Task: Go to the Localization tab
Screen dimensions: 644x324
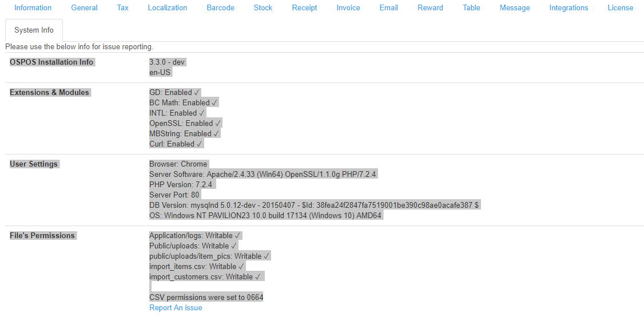Action: 168,8
